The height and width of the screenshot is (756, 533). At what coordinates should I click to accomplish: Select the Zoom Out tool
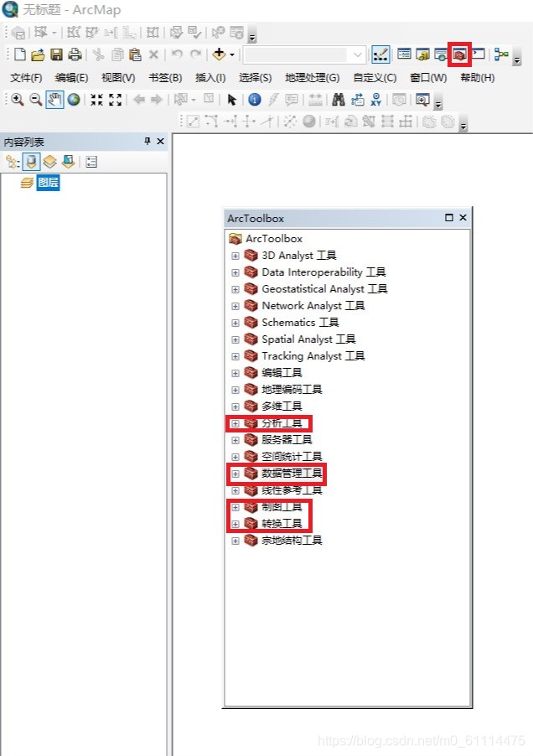[x=36, y=100]
